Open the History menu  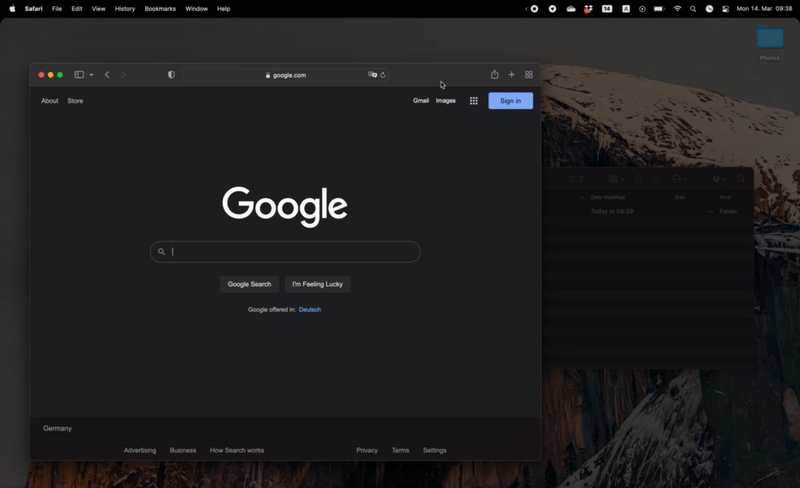(x=124, y=9)
